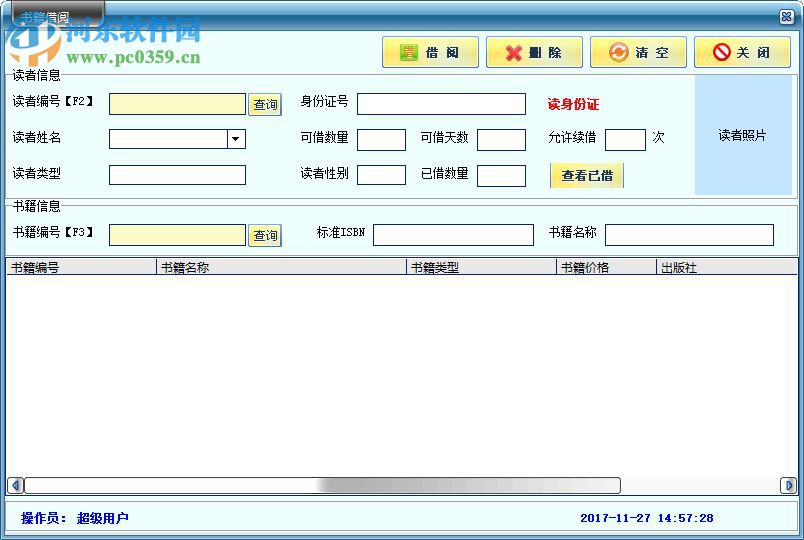Screen dimensions: 804x540
Task: Click the horizontal scrollbar left arrow
Action: pos(15,485)
